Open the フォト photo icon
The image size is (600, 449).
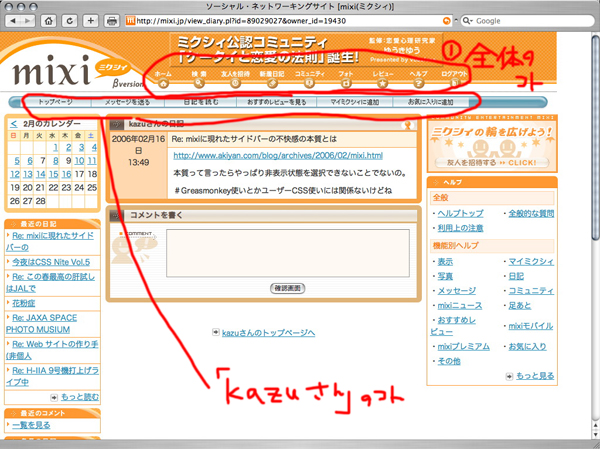point(346,83)
